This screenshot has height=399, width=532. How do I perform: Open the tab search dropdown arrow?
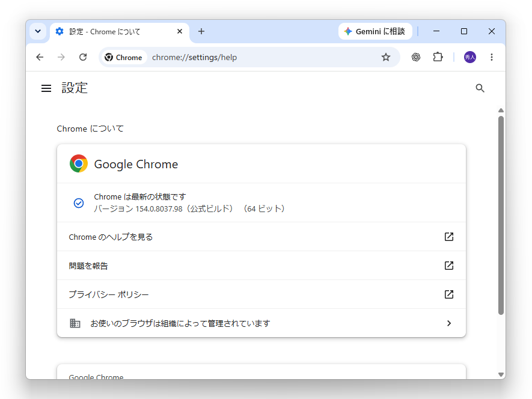38,31
